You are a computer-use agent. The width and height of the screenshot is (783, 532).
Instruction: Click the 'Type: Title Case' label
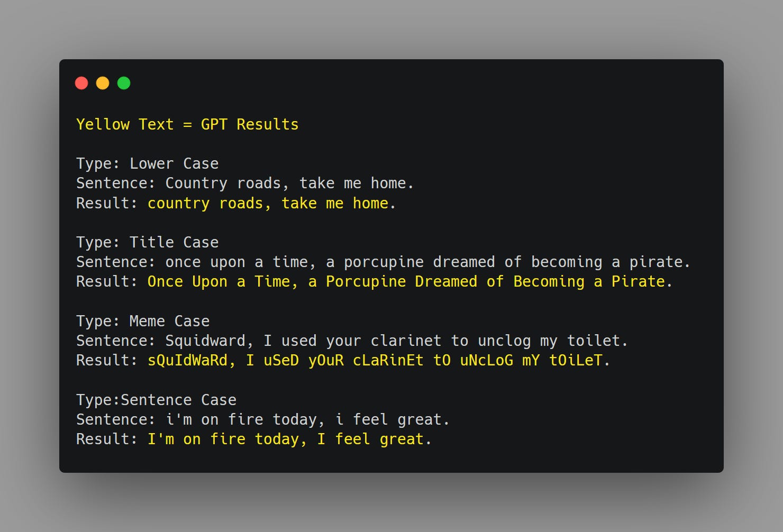(147, 242)
